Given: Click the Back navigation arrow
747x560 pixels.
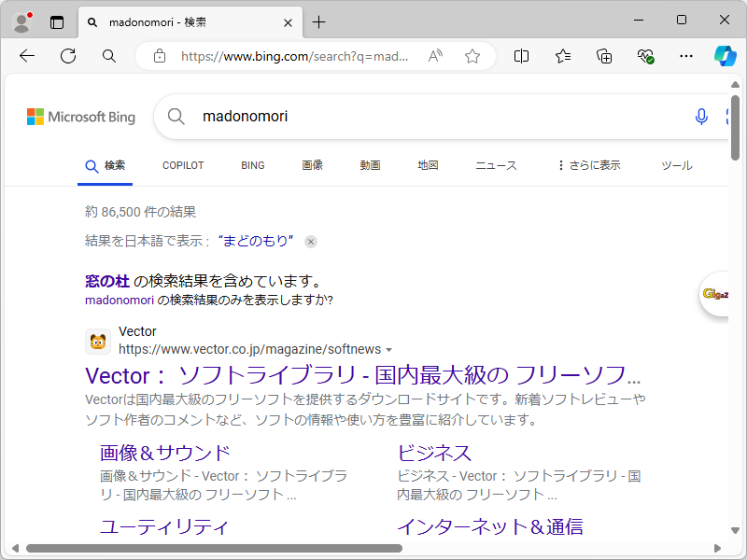Looking at the screenshot, I should 26,56.
